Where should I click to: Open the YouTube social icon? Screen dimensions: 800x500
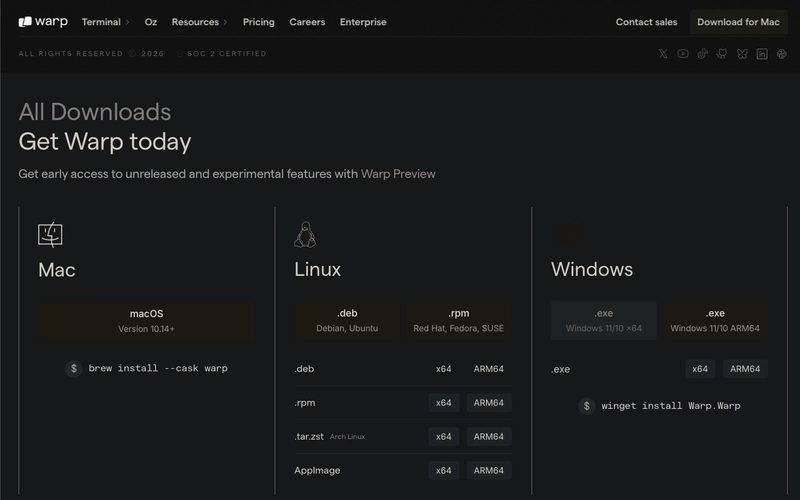[683, 54]
